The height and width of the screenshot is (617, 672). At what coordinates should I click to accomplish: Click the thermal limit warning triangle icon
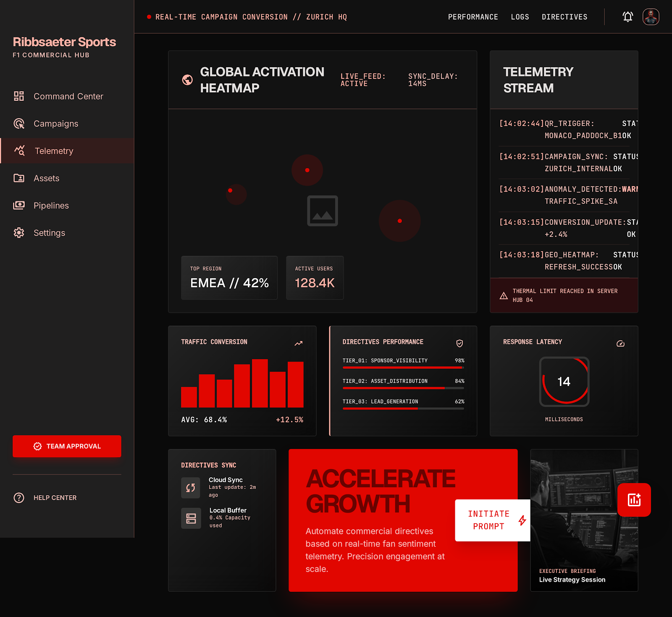point(504,296)
